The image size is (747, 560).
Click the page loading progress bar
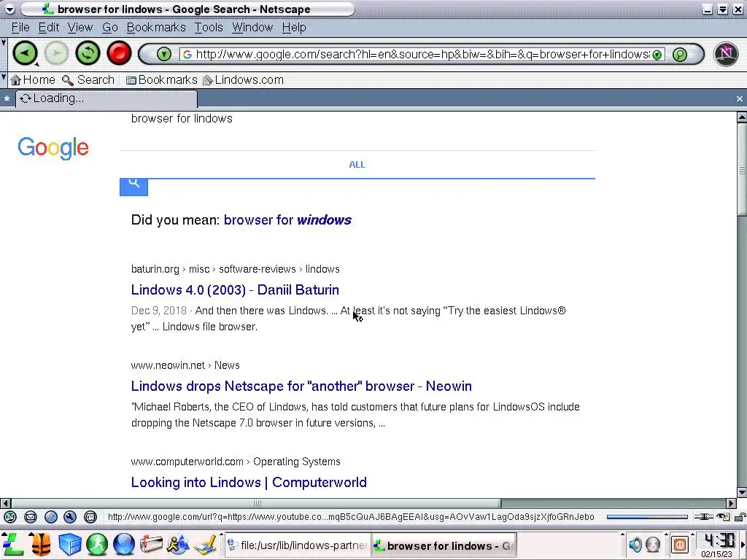click(647, 517)
